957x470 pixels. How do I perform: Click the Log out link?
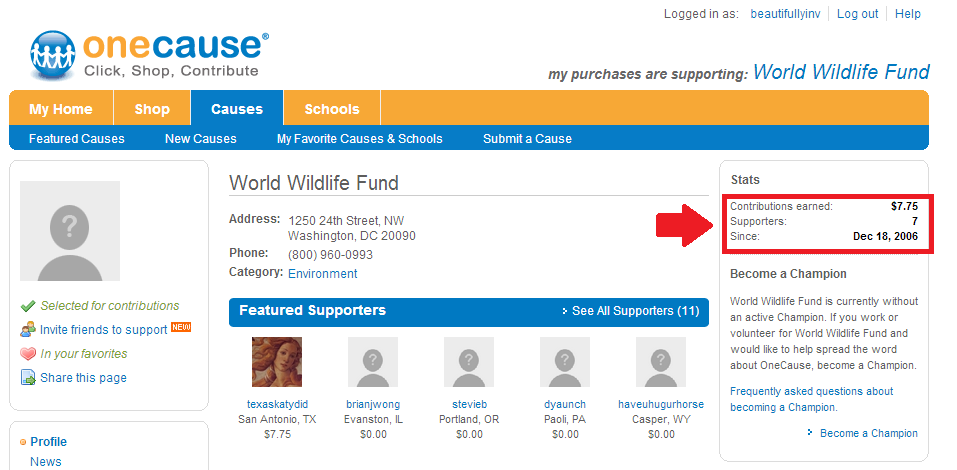pyautogui.click(x=858, y=14)
